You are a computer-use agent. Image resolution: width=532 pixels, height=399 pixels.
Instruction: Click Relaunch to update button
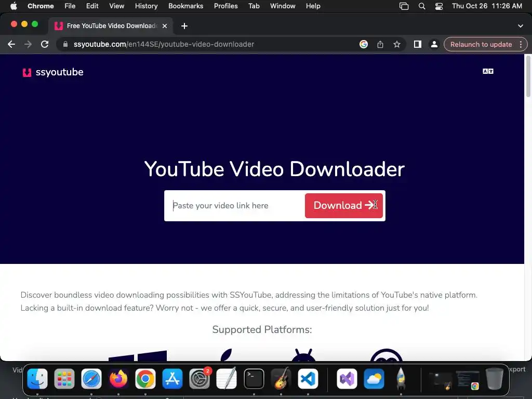pos(481,45)
